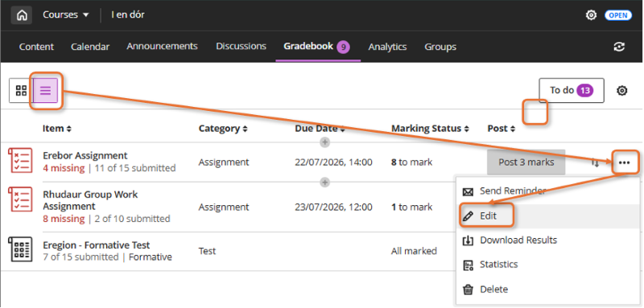644x308 pixels.
Task: Switch to the Calendar tab
Action: [x=90, y=47]
